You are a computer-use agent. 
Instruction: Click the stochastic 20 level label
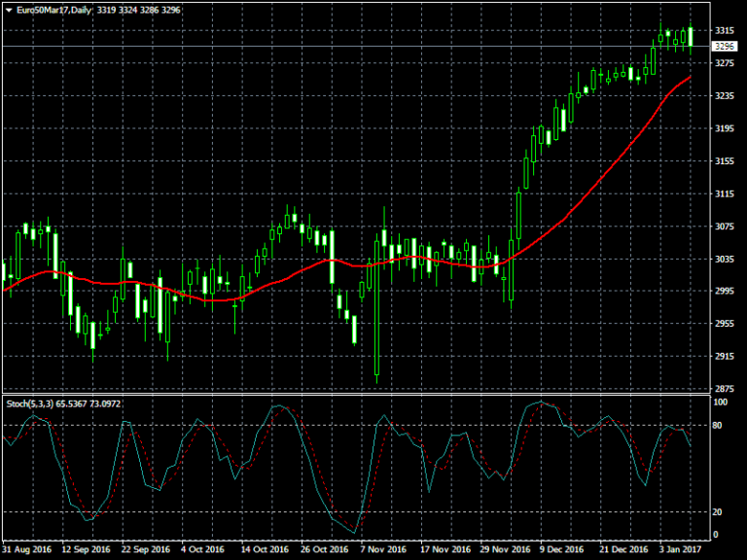tap(718, 512)
